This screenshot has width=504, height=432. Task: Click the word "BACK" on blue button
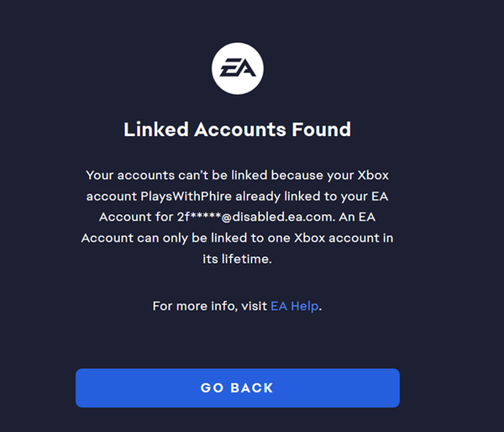(x=251, y=387)
